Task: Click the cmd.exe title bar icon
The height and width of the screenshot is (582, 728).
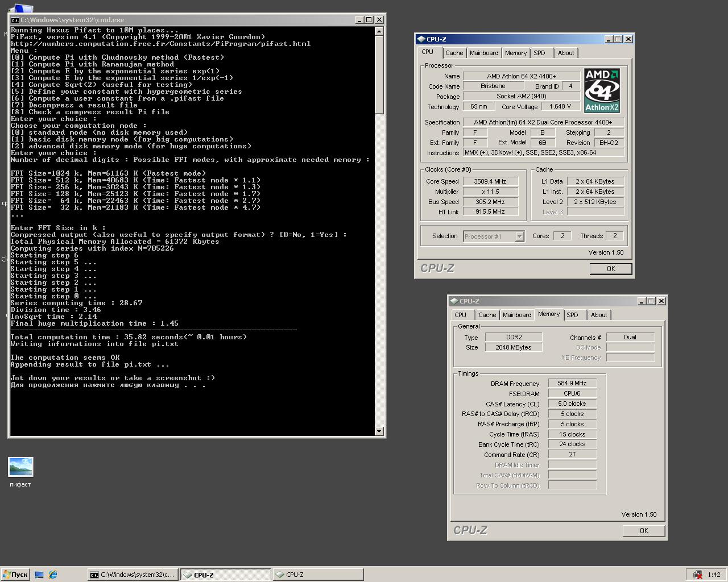Action: tap(15, 20)
